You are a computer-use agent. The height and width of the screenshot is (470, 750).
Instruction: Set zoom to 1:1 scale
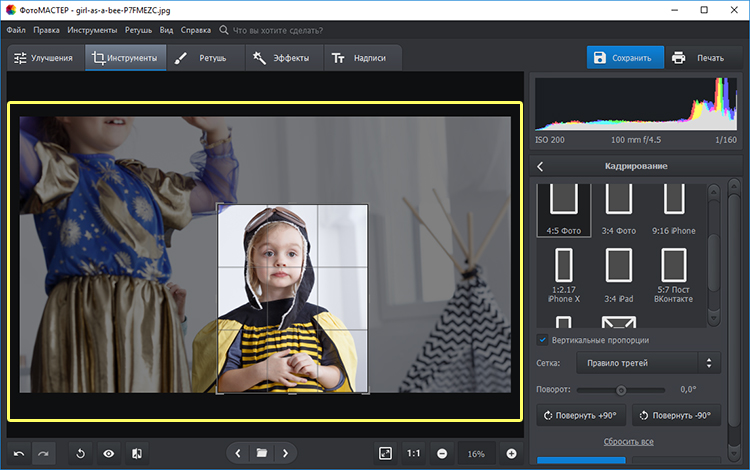click(413, 454)
